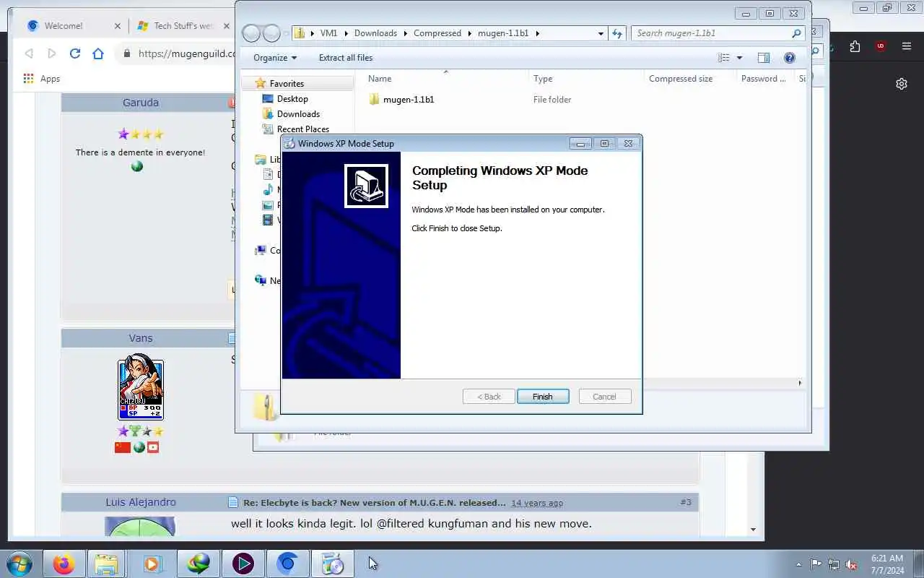Launch Firefox from the taskbar
This screenshot has width=924, height=578.
click(x=64, y=564)
